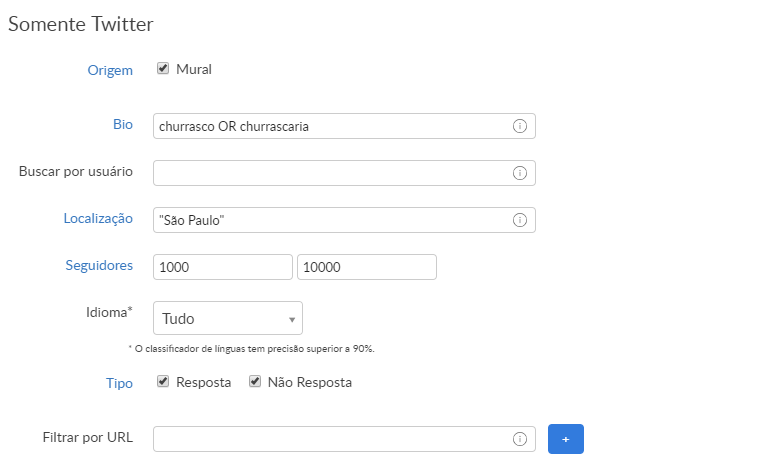Click the info icon in Localização field

tap(520, 220)
